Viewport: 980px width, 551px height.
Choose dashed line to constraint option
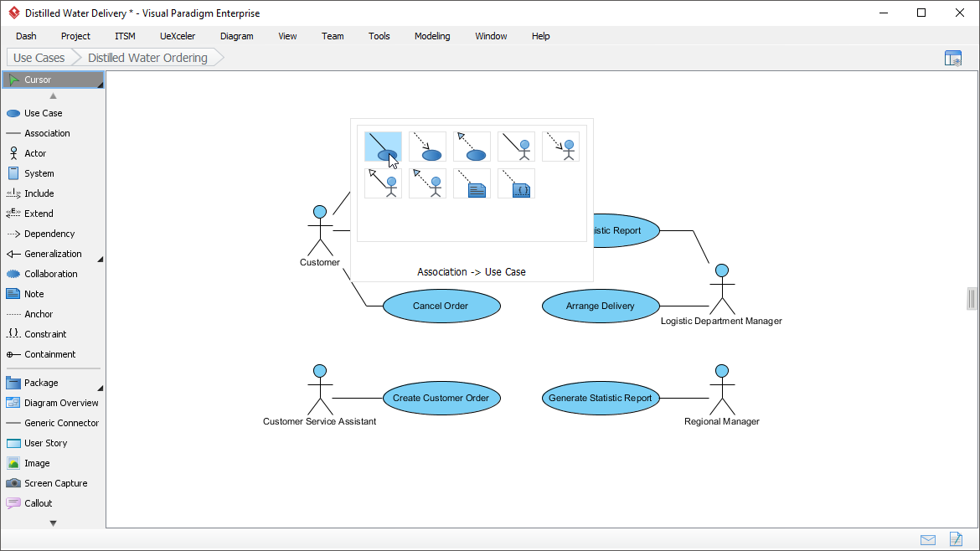pyautogui.click(x=516, y=183)
